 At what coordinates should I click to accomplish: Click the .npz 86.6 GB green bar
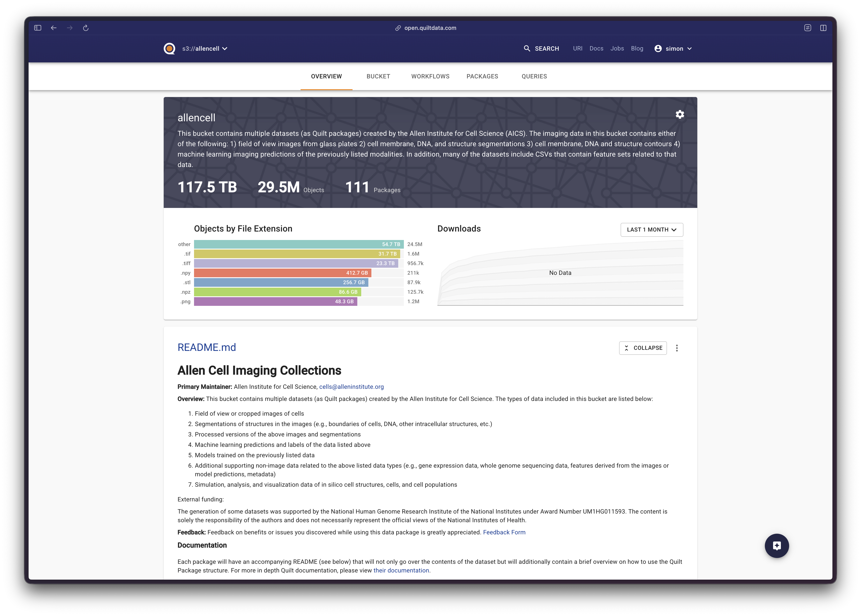(278, 292)
